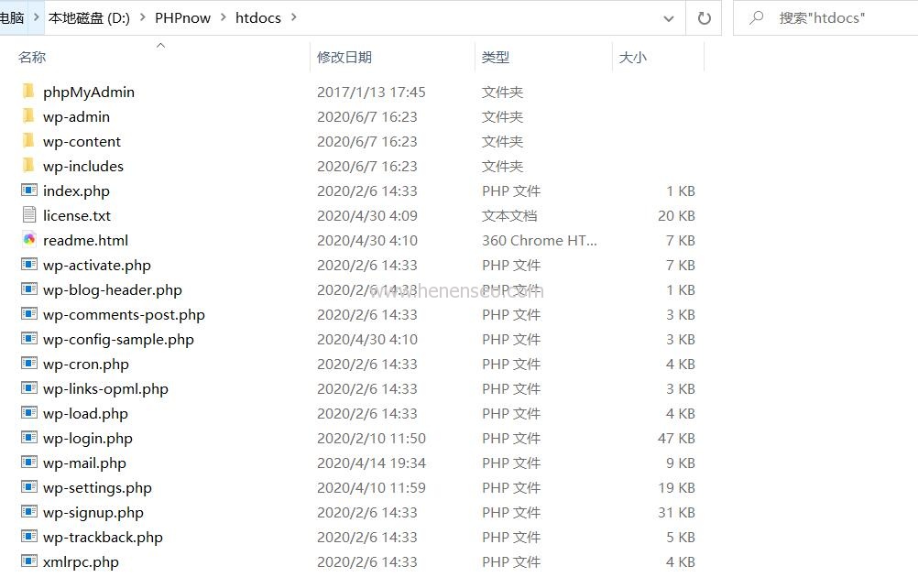Select the wp-login.php file name

(x=88, y=438)
